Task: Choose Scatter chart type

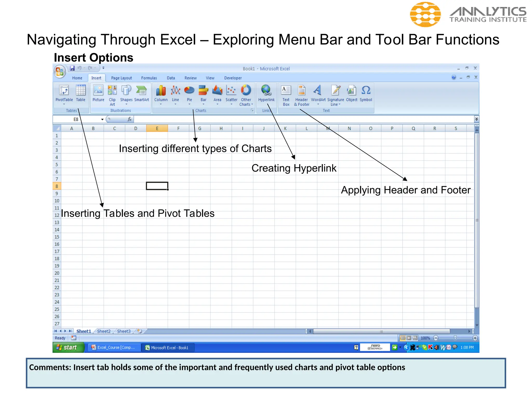Action: coord(231,95)
